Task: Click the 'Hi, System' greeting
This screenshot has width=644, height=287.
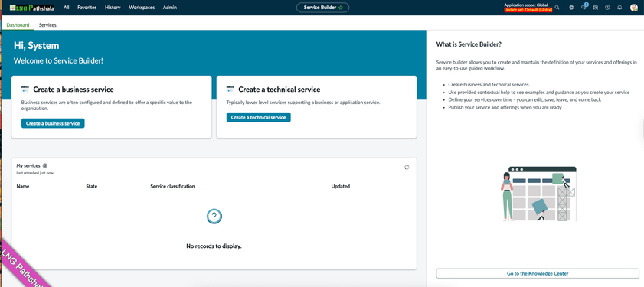Action: click(37, 46)
